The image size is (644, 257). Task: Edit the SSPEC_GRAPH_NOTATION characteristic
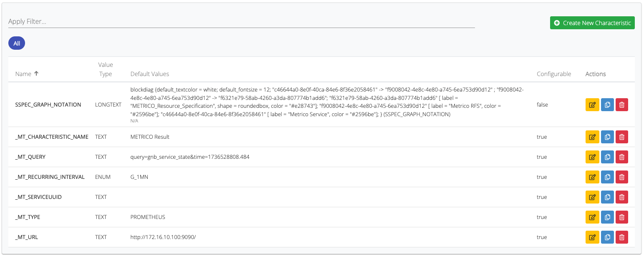tap(592, 105)
